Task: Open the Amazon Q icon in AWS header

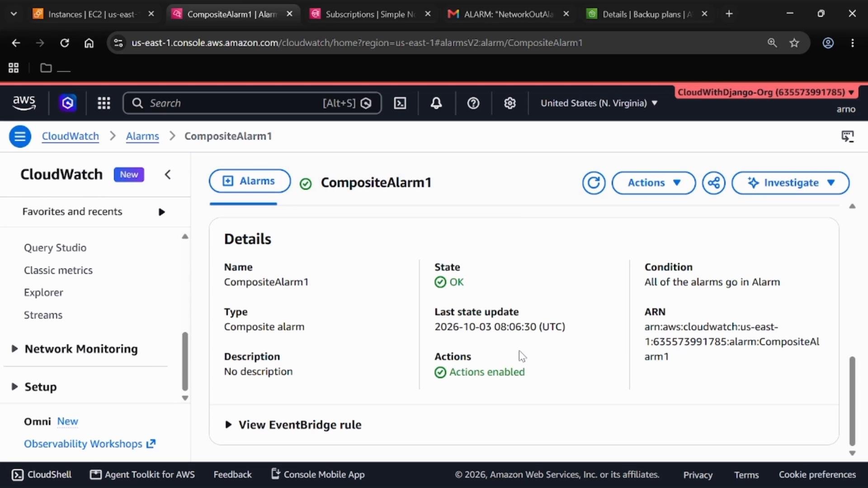Action: point(68,103)
